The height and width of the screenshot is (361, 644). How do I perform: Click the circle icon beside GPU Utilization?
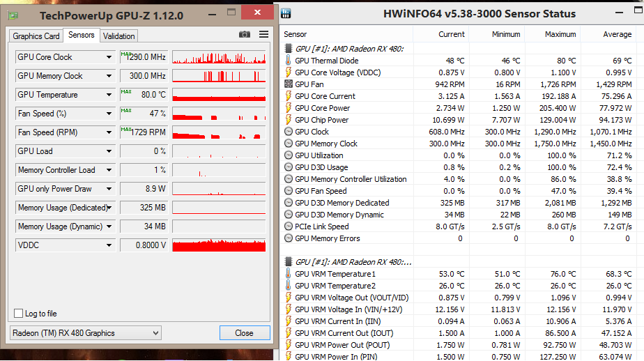289,155
